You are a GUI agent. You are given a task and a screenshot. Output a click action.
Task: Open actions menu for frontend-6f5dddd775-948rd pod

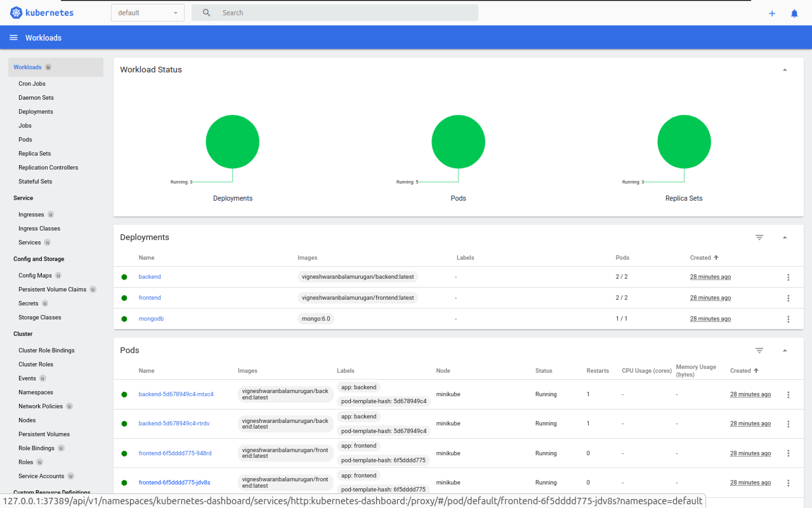pos(788,453)
